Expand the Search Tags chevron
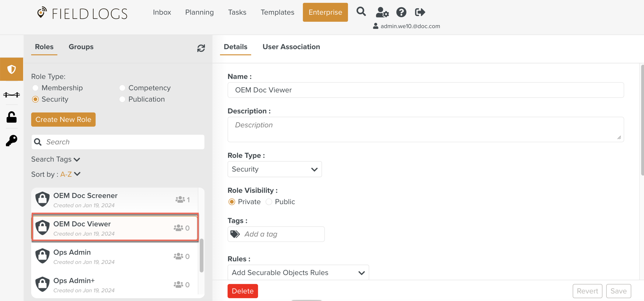This screenshot has height=301, width=644. click(x=77, y=160)
